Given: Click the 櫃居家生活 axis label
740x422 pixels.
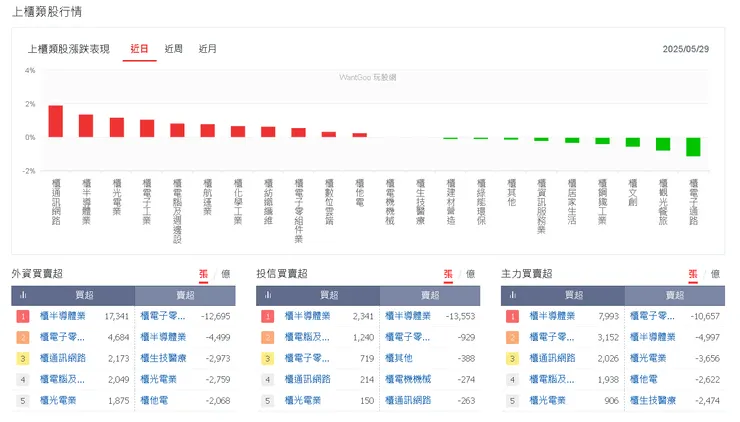Looking at the screenshot, I should (572, 202).
